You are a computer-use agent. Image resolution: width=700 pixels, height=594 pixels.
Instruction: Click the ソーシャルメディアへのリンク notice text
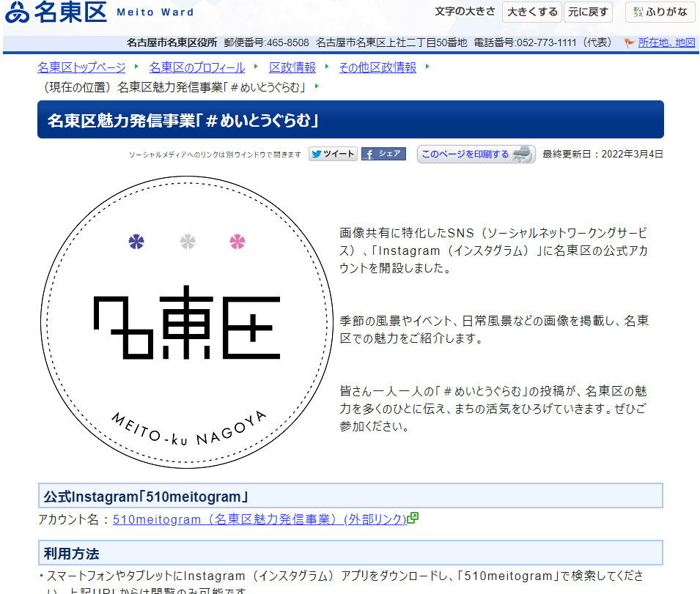(x=215, y=155)
